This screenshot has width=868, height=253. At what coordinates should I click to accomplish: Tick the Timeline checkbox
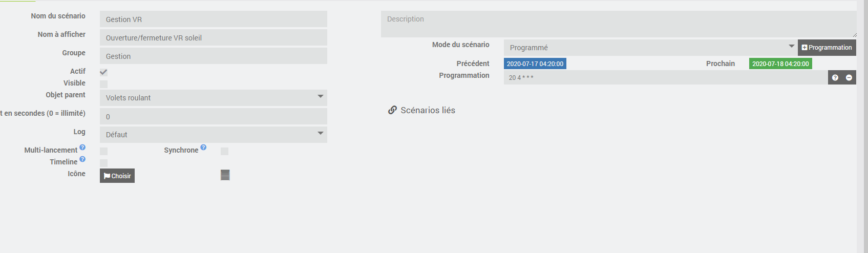[x=103, y=163]
